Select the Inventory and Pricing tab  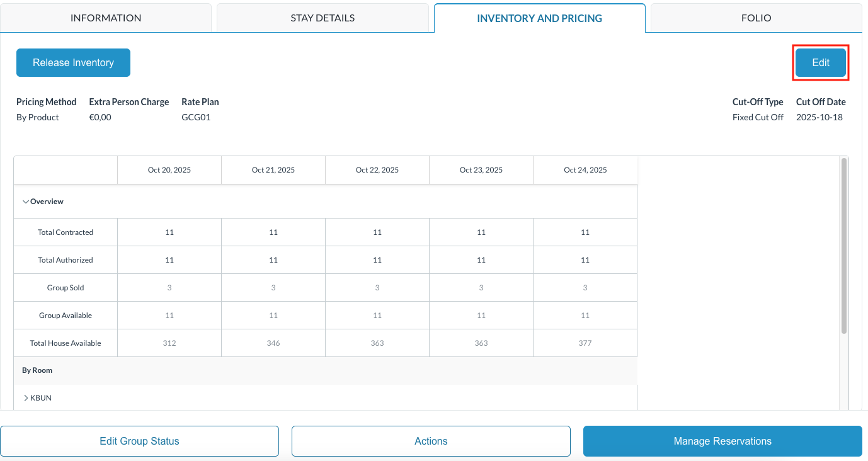click(539, 18)
